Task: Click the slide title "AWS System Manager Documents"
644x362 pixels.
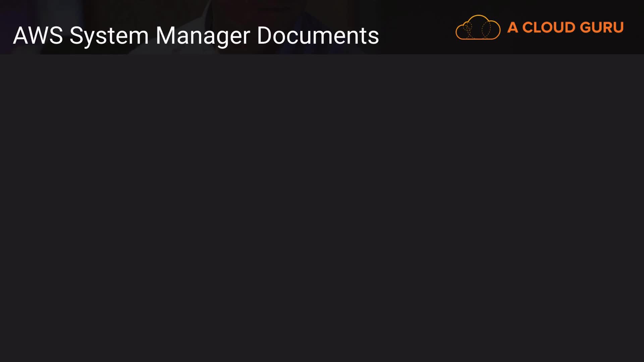Action: (196, 36)
